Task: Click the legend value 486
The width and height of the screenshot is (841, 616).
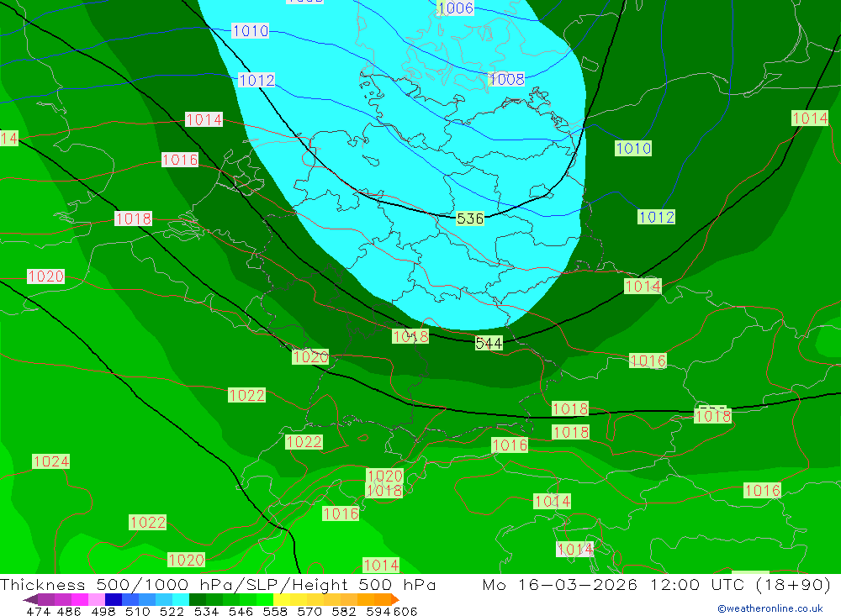Action: [70, 611]
